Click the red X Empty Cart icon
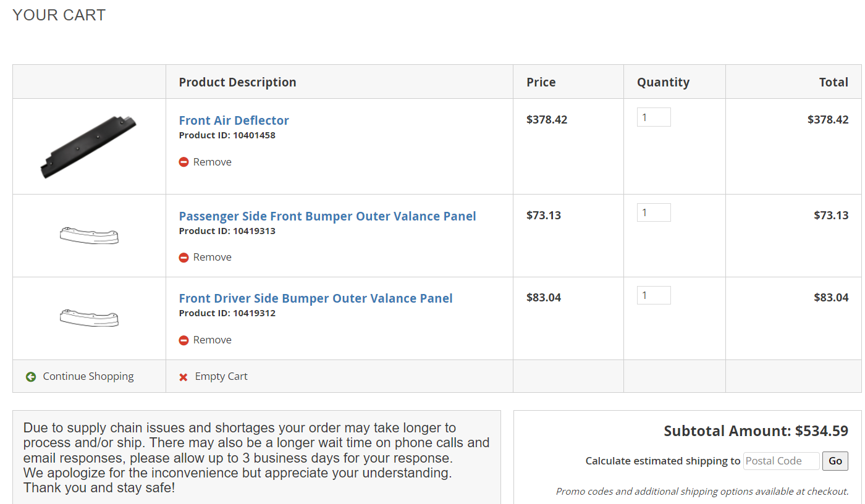865x504 pixels. [x=184, y=377]
